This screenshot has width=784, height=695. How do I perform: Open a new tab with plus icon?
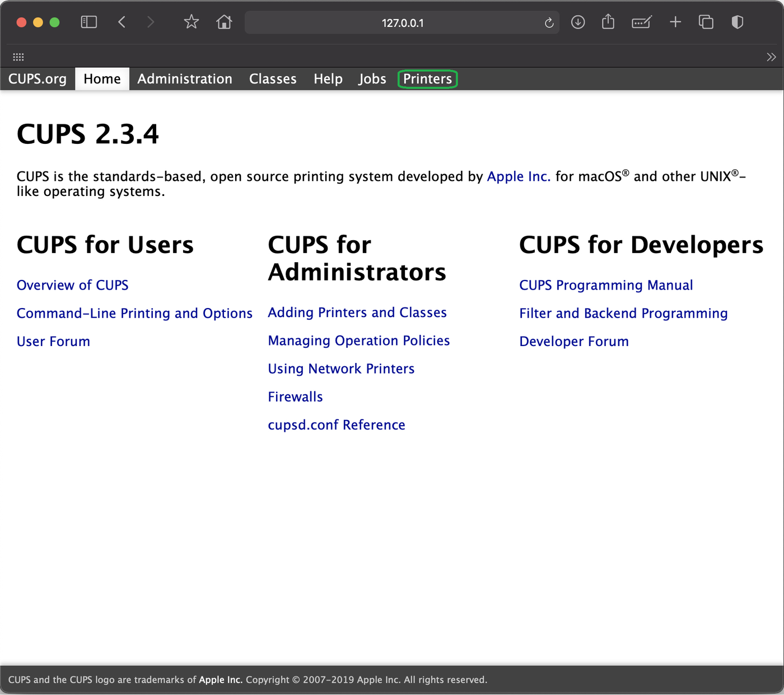(675, 22)
